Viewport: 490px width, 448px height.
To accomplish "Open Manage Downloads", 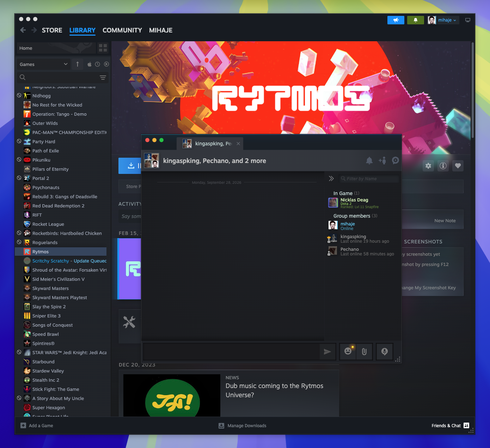I will 243,426.
